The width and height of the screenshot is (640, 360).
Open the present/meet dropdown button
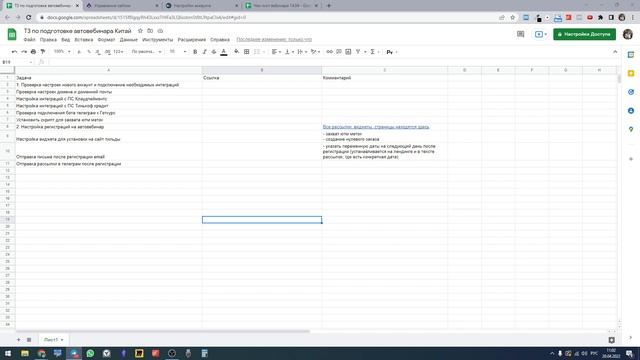(541, 34)
